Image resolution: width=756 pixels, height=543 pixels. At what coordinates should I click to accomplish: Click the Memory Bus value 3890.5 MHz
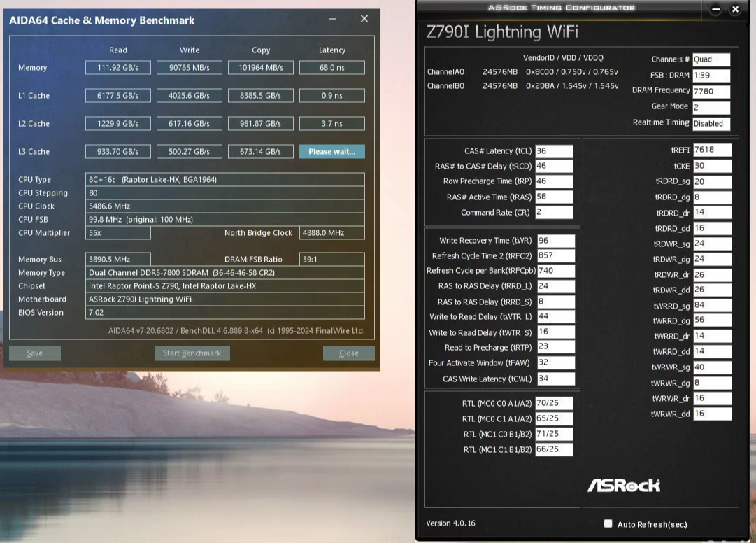(118, 259)
